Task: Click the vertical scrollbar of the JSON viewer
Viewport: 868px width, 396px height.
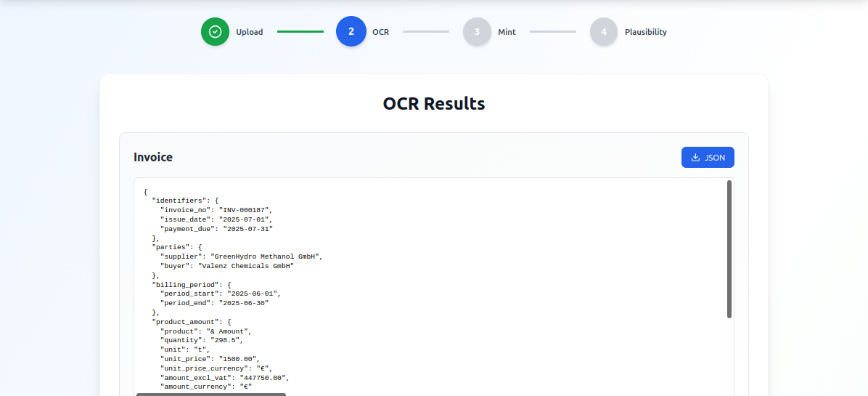Action: tap(729, 248)
